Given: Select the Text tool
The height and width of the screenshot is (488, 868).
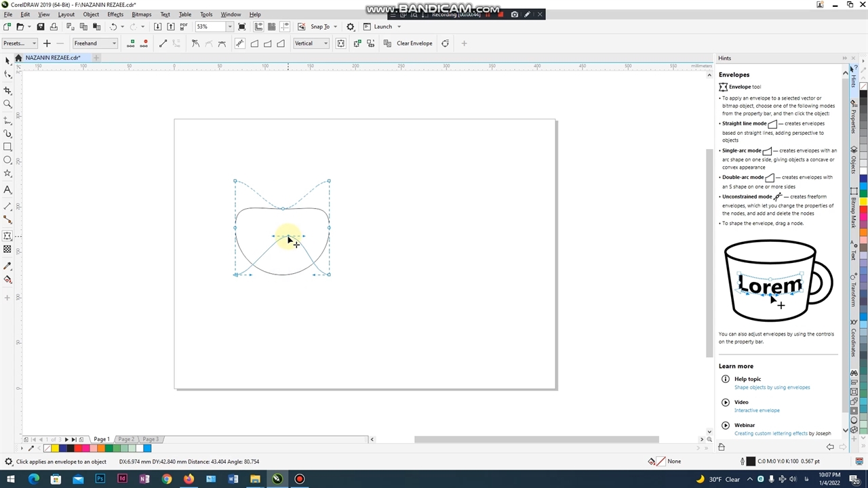Looking at the screenshot, I should (7, 190).
